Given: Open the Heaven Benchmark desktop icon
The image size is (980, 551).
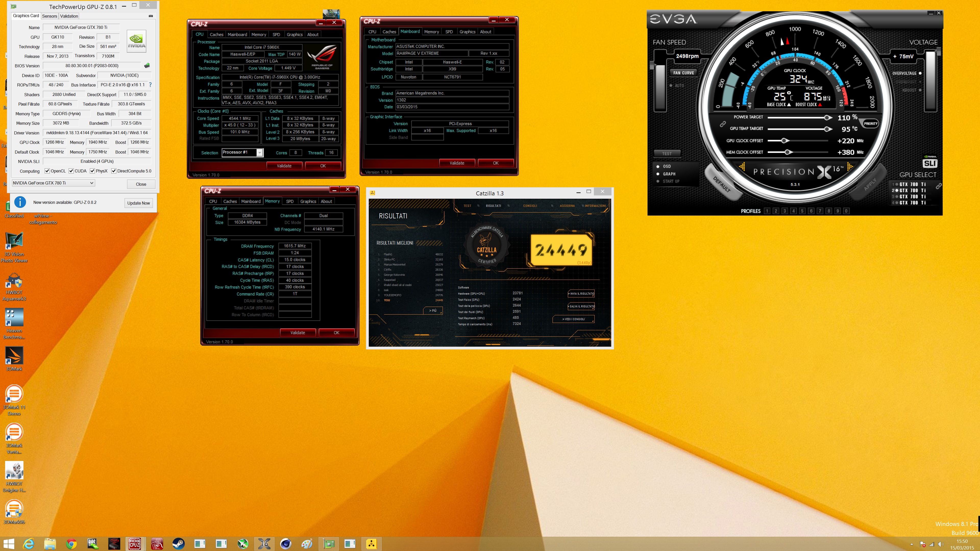Looking at the screenshot, I should pyautogui.click(x=14, y=324).
